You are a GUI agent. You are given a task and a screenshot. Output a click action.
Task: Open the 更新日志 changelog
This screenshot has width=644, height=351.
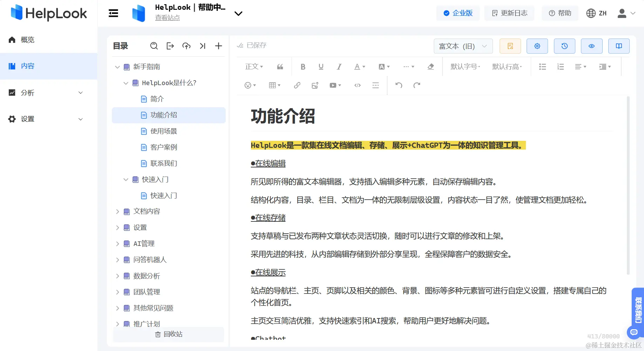(x=509, y=13)
